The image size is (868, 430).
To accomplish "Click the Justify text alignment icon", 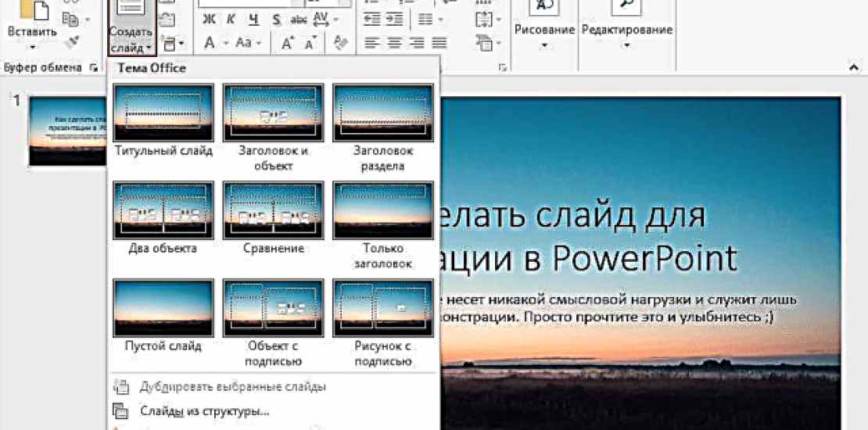I will [439, 42].
